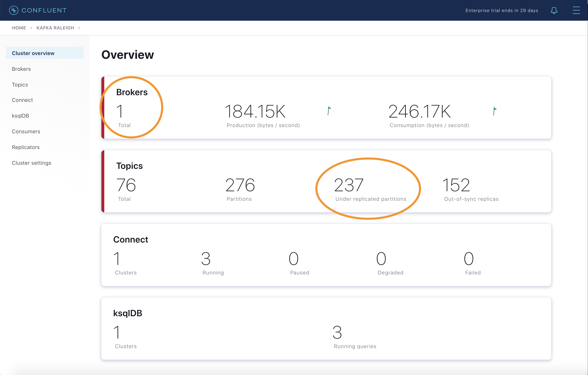Open Connect in sidebar
The width and height of the screenshot is (588, 375).
(x=22, y=100)
